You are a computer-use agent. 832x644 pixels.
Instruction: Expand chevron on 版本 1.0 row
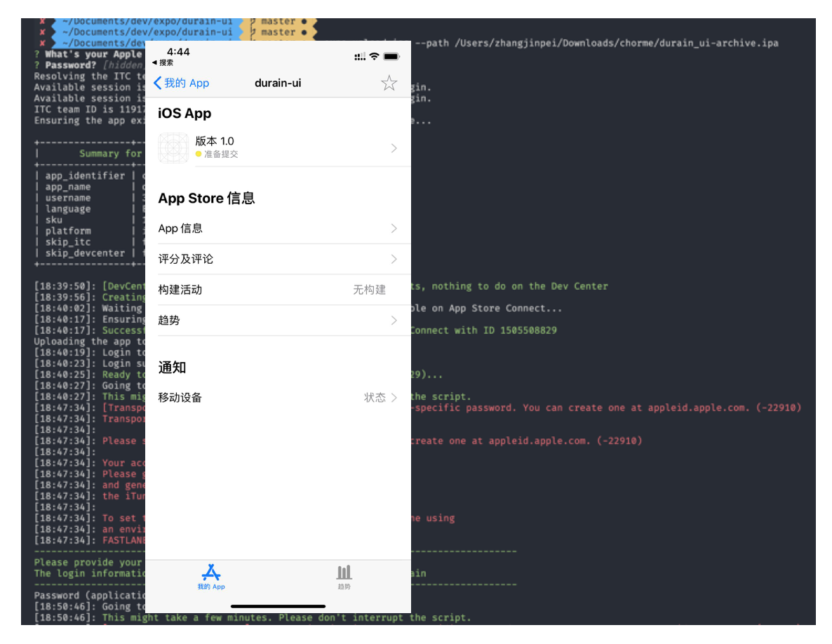[x=394, y=148]
